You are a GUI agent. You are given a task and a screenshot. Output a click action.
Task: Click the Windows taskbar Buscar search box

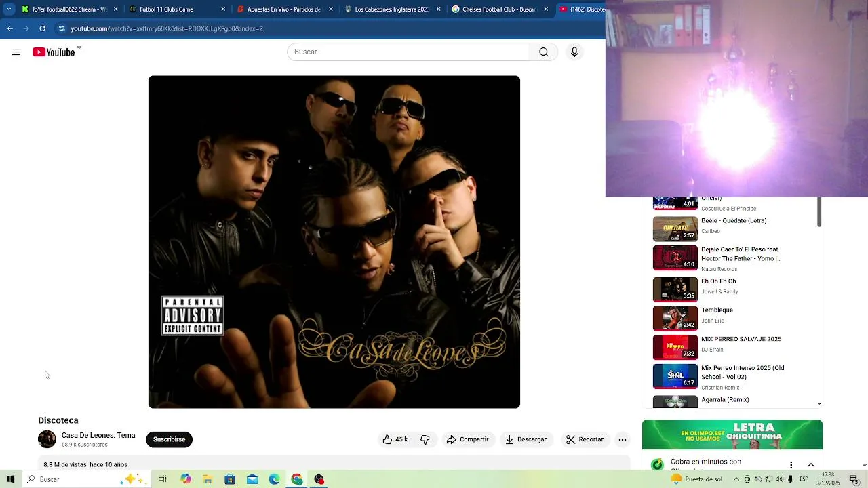tap(85, 479)
